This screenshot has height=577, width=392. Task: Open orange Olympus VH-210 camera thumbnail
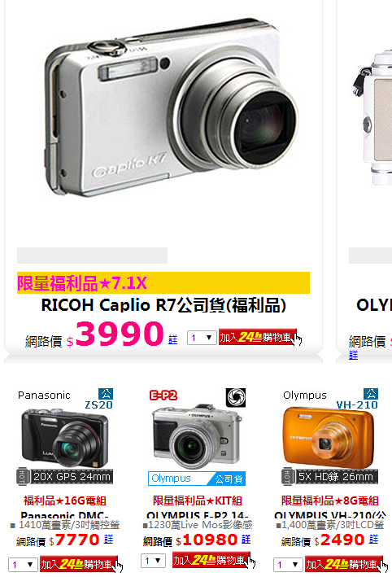[x=330, y=436]
